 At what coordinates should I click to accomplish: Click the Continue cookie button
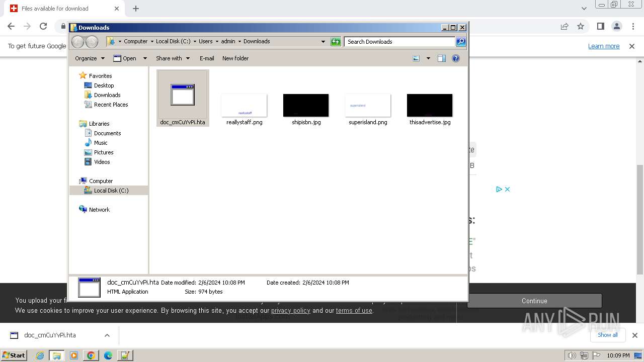click(x=534, y=301)
